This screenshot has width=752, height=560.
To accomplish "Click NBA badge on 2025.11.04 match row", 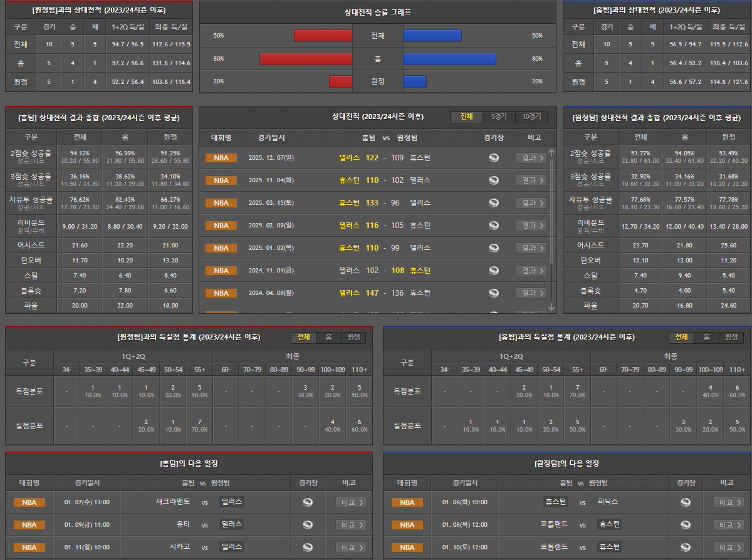I will pyautogui.click(x=221, y=180).
